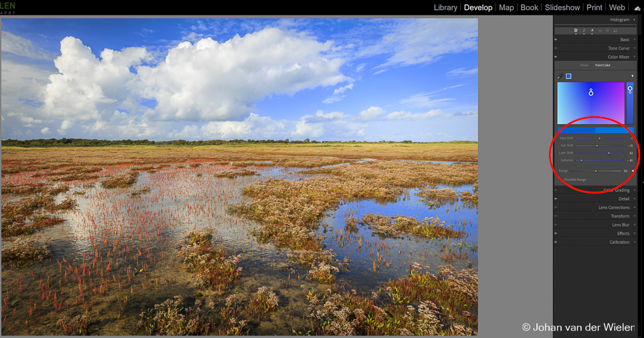Screen dimensions: 644x338
Task: Select the Healing eraser tool icon
Action: pyautogui.click(x=592, y=30)
